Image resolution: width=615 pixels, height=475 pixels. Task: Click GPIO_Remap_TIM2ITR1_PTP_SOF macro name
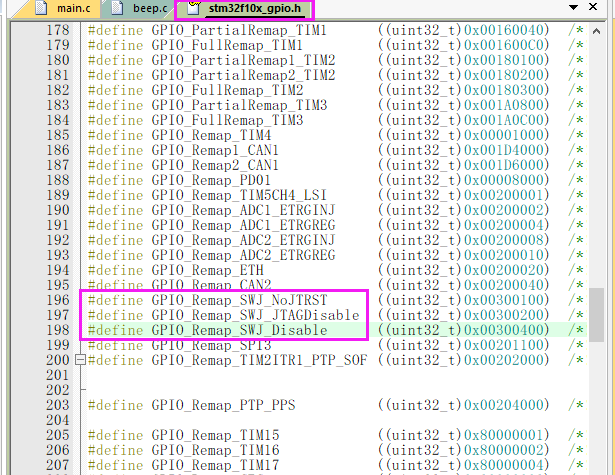(259, 360)
